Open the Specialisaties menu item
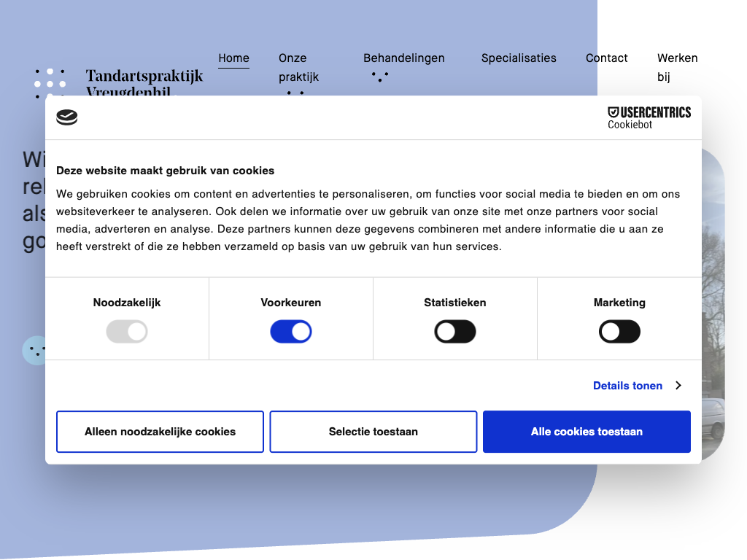The image size is (747, 560). tap(519, 58)
